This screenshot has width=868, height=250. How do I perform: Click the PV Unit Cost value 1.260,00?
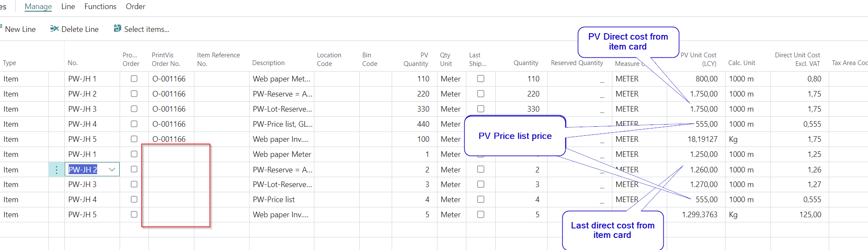[x=704, y=170]
